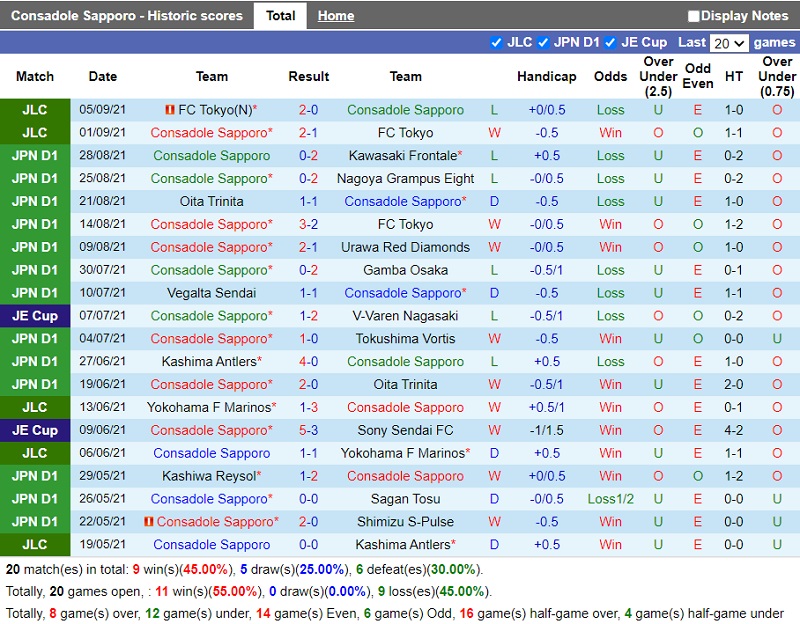800x624 pixels.
Task: Disable the JE Cup checkbox
Action: click(611, 43)
